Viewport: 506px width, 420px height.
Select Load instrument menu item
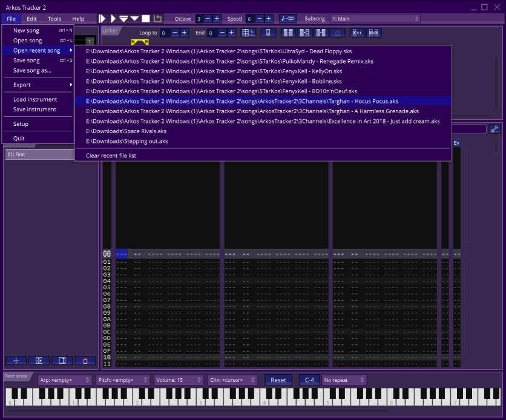(38, 99)
